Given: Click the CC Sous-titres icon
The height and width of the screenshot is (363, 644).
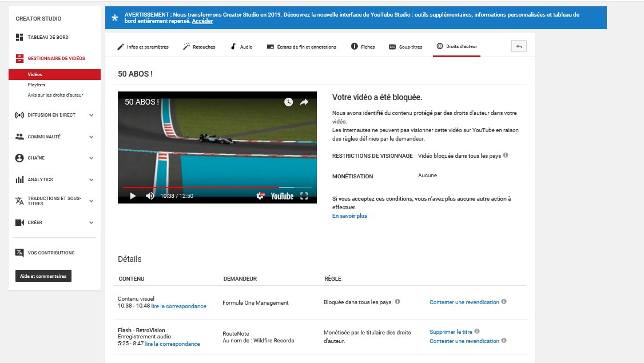Looking at the screenshot, I should (x=392, y=47).
